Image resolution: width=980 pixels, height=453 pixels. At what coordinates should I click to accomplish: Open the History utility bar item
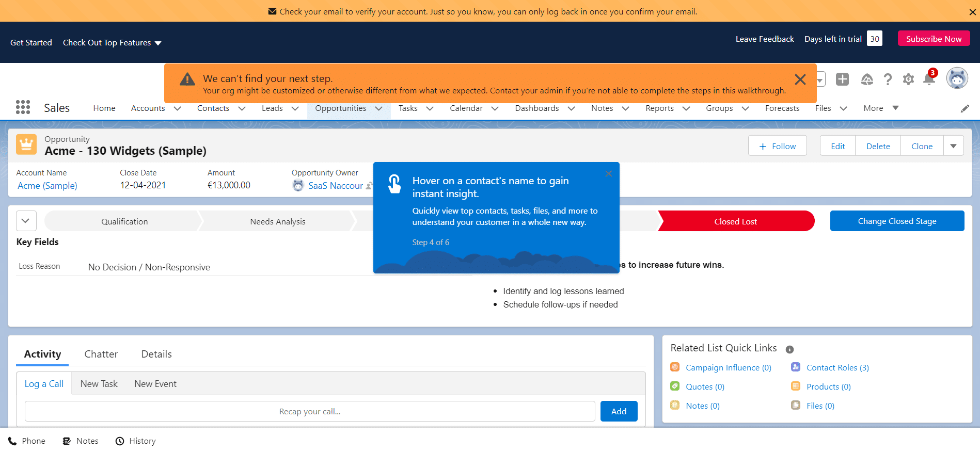[135, 441]
